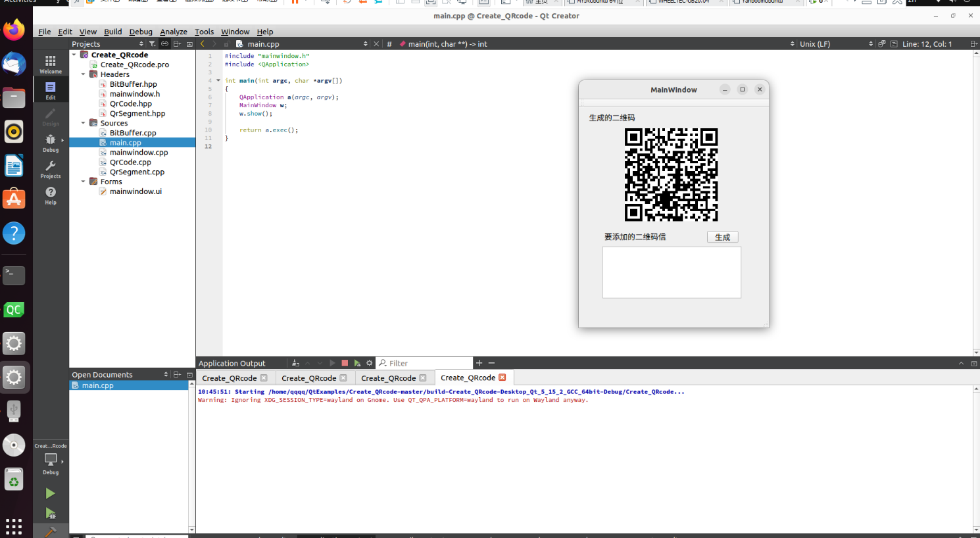Open the Edit menu
The image size is (980, 538).
(65, 32)
